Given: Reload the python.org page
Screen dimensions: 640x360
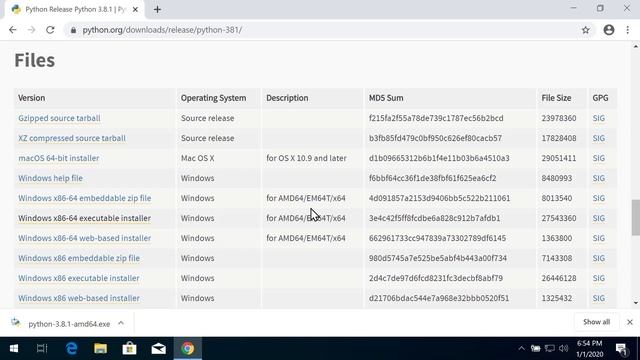Looking at the screenshot, I should point(50,30).
